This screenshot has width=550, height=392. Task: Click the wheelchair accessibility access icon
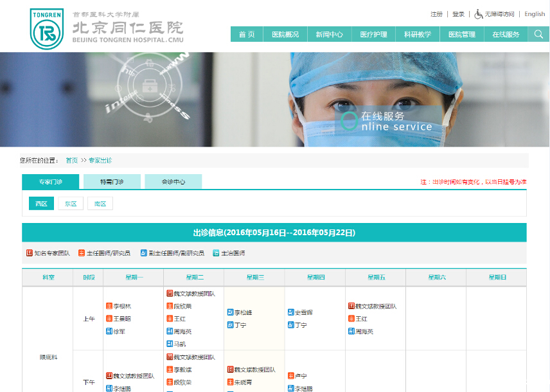[x=477, y=13]
